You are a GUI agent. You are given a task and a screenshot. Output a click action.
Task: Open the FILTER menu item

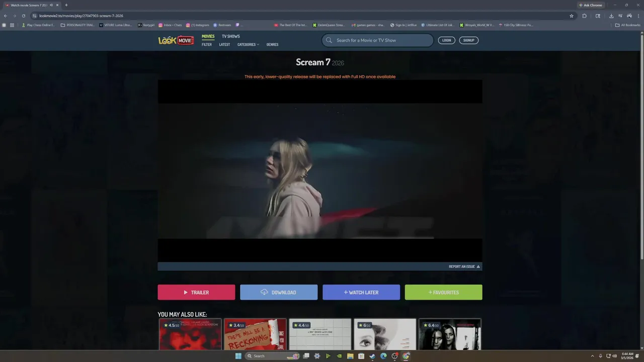click(x=207, y=44)
